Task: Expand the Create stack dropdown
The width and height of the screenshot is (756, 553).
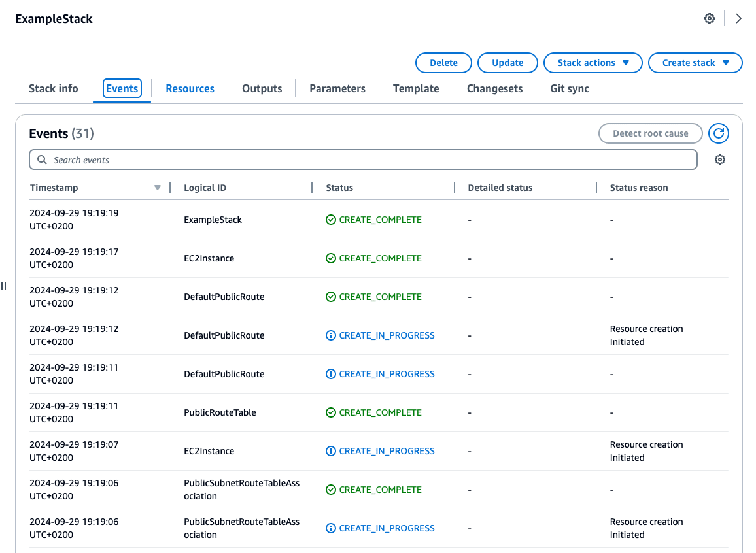Action: (x=695, y=63)
